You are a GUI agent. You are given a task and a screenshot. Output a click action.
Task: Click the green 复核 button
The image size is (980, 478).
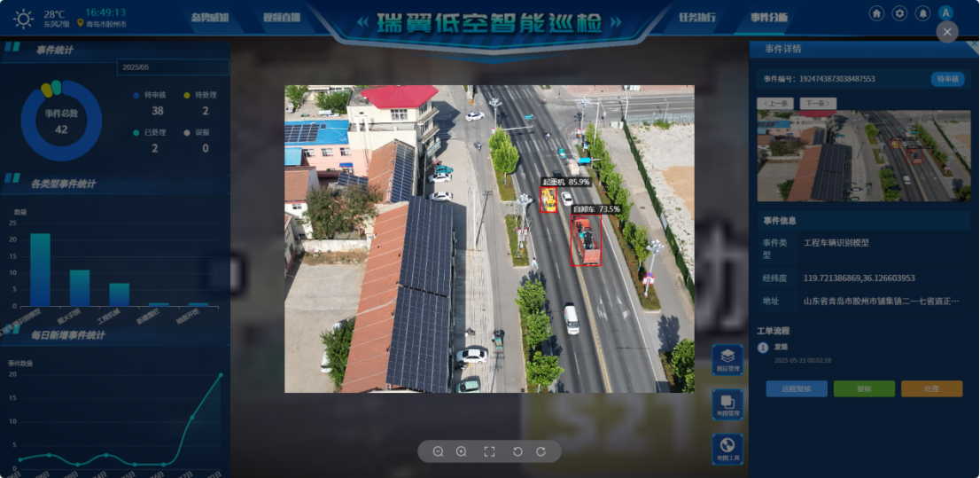point(864,388)
